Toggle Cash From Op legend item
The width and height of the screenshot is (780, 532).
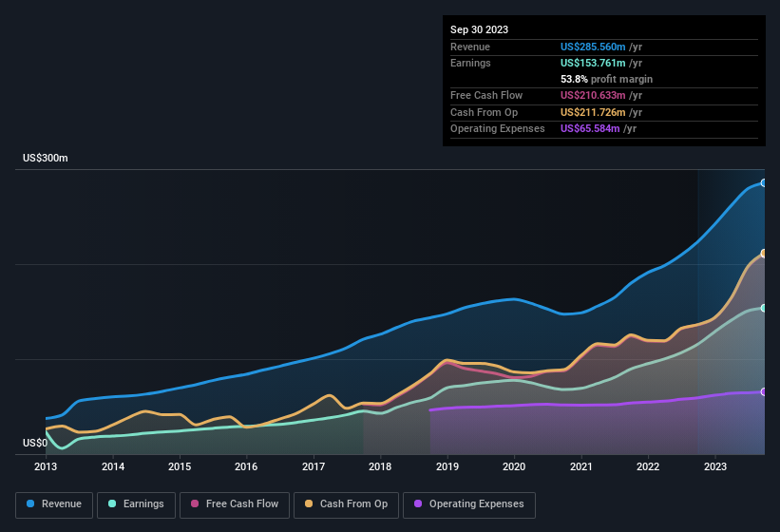[x=346, y=504]
